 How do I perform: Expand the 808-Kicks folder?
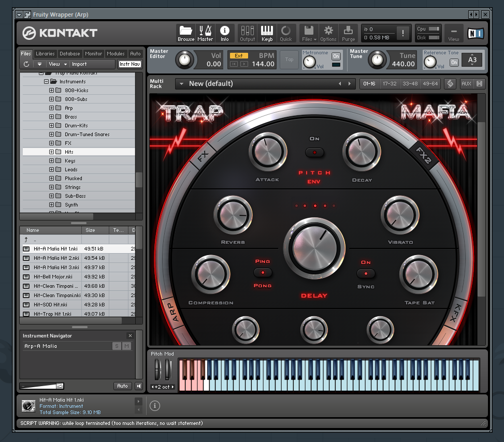pyautogui.click(x=51, y=90)
